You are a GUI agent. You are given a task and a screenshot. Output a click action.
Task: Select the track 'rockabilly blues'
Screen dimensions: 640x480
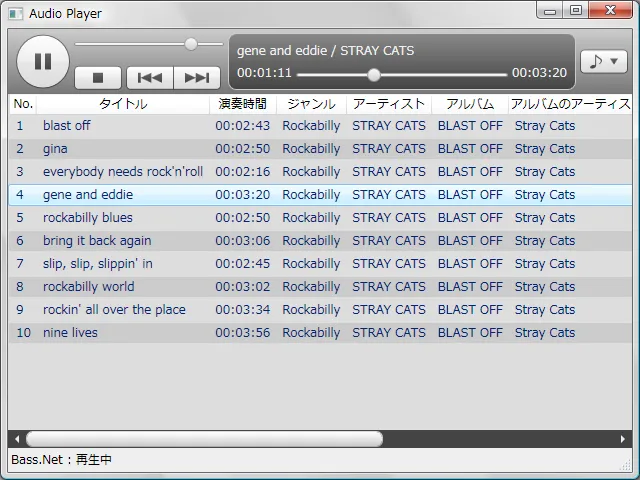[88, 218]
